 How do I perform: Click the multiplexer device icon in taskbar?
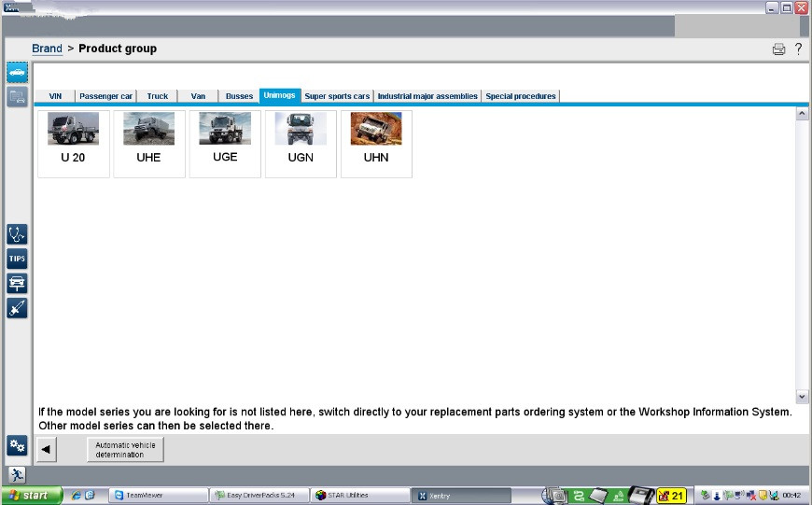(641, 496)
